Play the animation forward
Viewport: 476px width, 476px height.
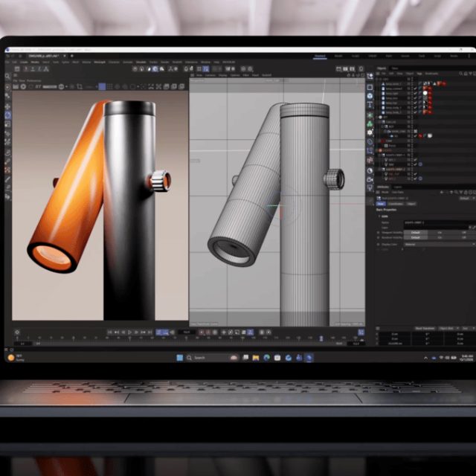pos(129,332)
